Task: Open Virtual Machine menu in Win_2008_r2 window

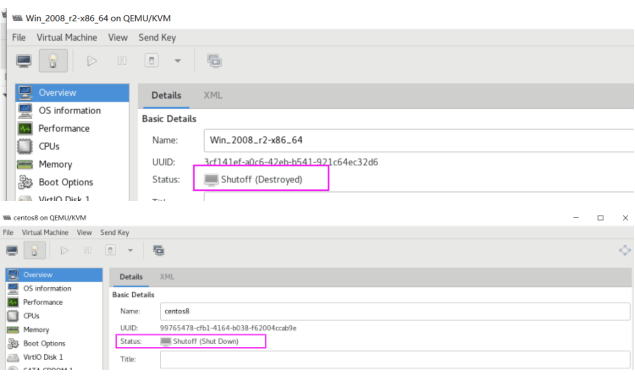Action: click(67, 38)
